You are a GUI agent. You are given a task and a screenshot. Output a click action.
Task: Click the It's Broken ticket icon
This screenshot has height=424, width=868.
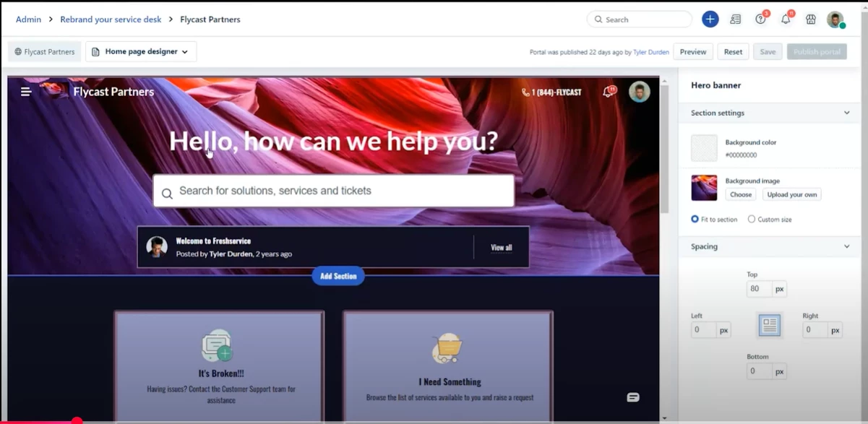coord(217,346)
